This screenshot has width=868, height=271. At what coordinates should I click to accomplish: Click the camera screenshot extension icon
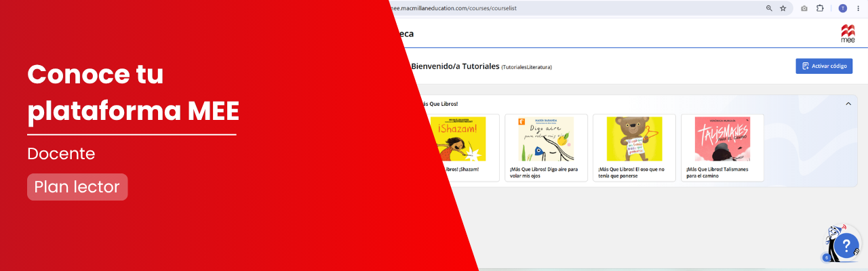click(x=804, y=8)
